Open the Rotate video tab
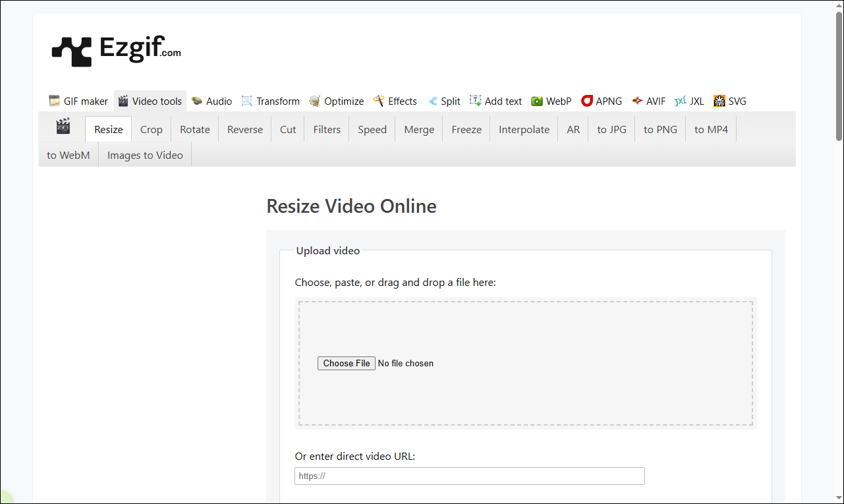 point(194,129)
